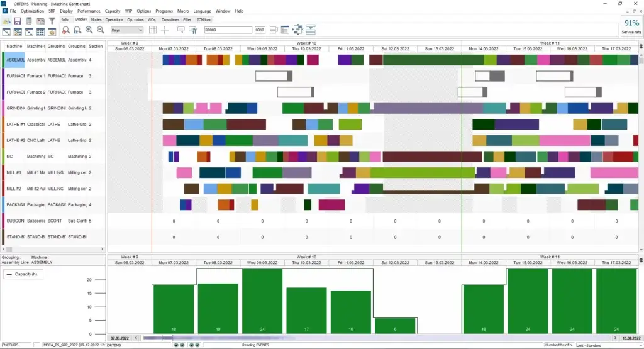The width and height of the screenshot is (644, 349).
Task: Click the zoom in magnifier icon
Action: point(89,30)
